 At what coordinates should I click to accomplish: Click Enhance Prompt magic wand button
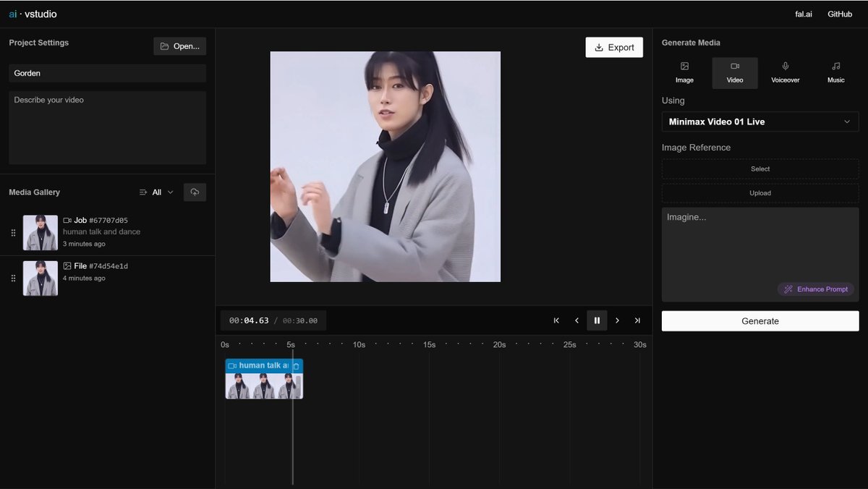[816, 289]
